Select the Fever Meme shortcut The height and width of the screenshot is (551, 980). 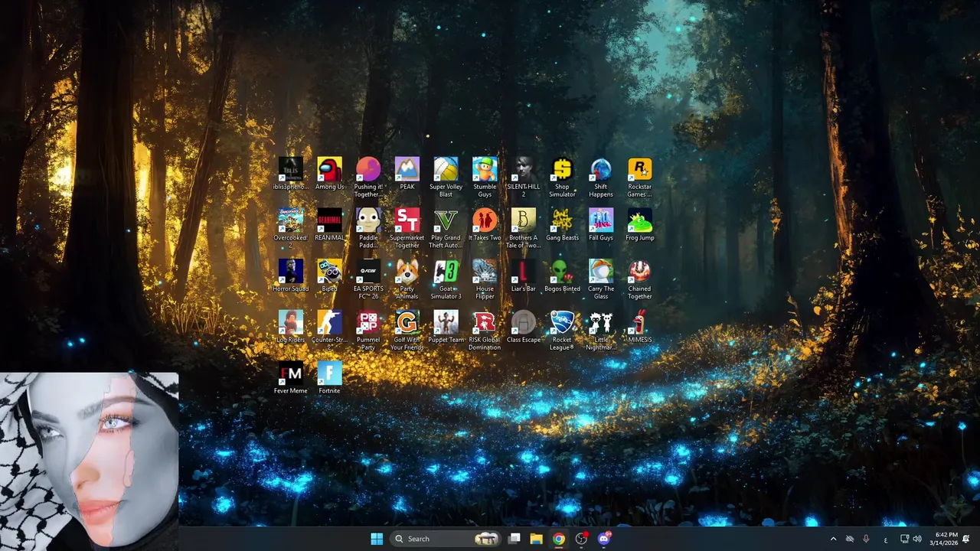(x=291, y=379)
